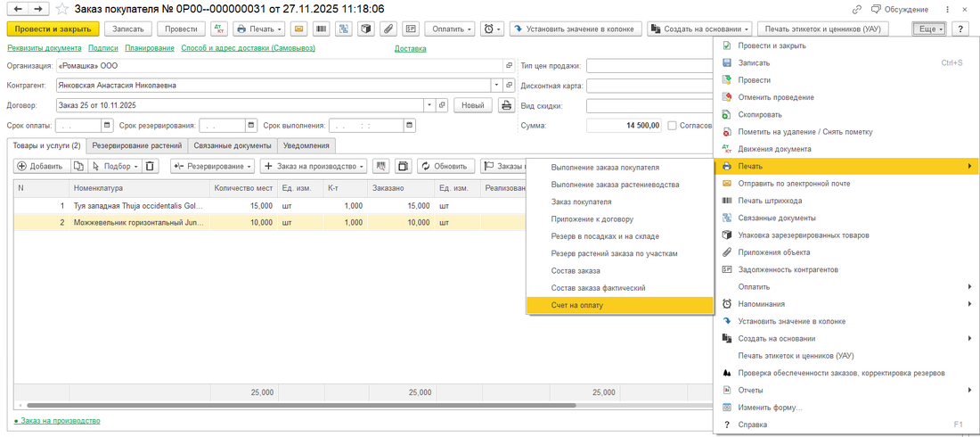Open object attachments via the paperclip icon
The image size is (980, 437).
[388, 29]
